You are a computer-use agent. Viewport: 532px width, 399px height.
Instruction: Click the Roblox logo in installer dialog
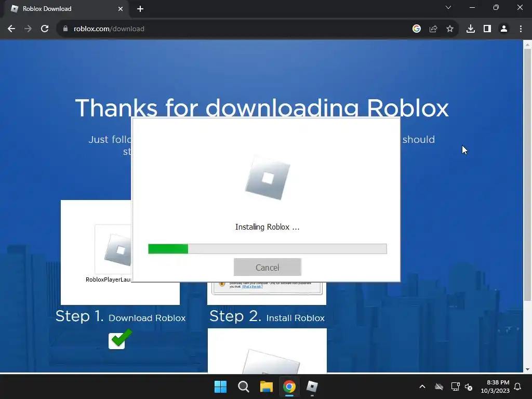tap(268, 178)
